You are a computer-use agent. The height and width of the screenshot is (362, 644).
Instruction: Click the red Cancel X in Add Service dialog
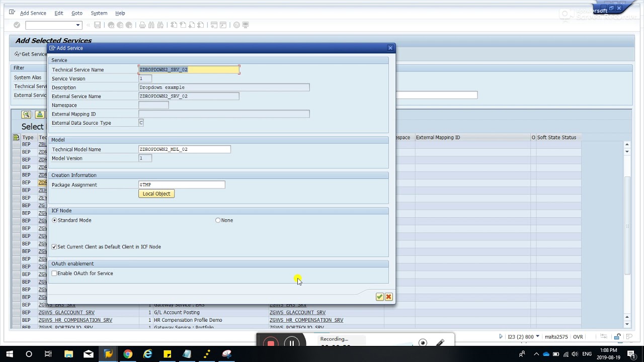(388, 297)
